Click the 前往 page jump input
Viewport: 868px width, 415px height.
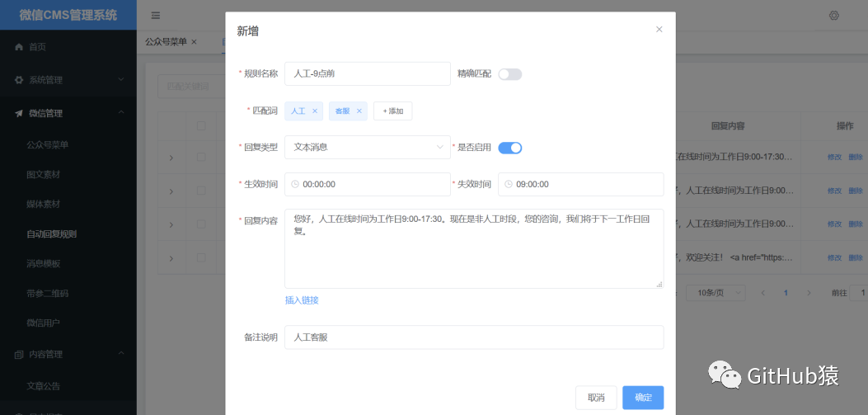pos(859,293)
